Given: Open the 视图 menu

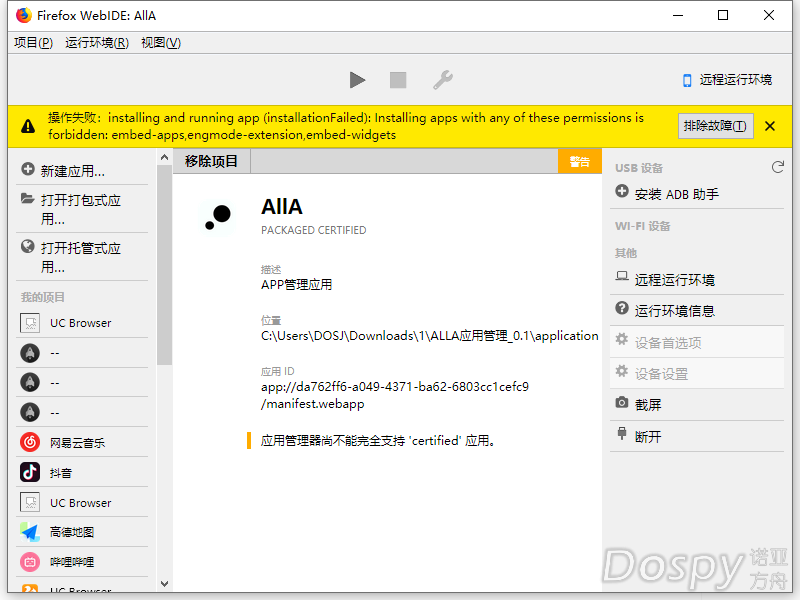Looking at the screenshot, I should coord(161,43).
